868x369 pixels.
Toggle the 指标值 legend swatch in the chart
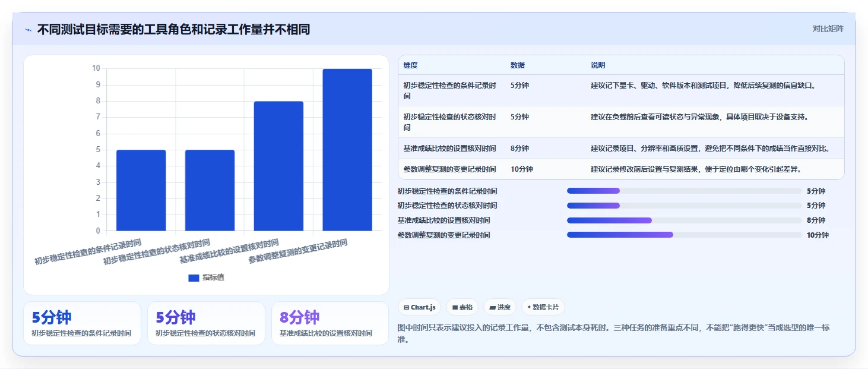click(194, 277)
